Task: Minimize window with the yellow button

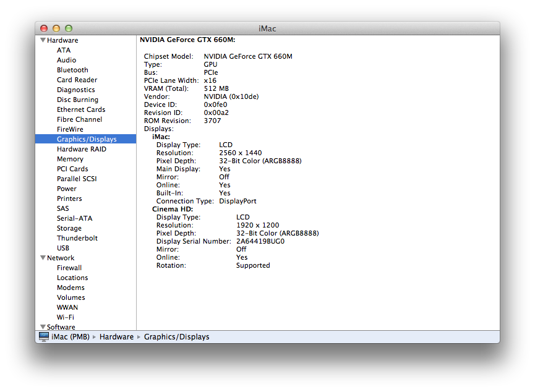Action: point(56,28)
